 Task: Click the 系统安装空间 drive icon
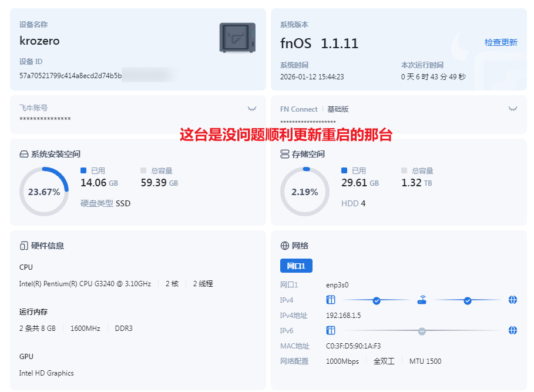[x=24, y=154]
